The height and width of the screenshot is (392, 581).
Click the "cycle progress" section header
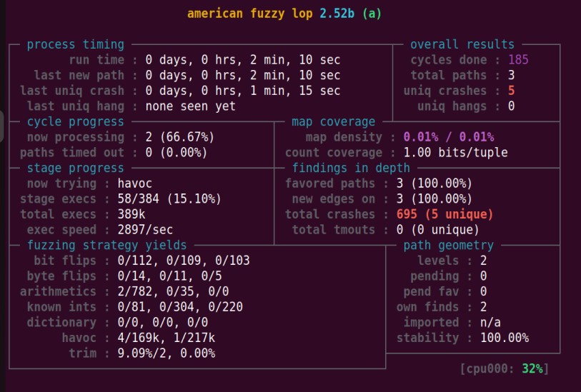(75, 122)
